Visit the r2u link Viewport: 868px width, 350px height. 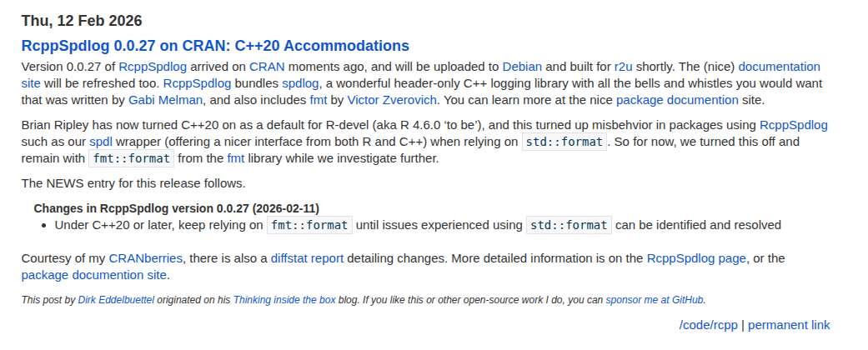pyautogui.click(x=624, y=67)
